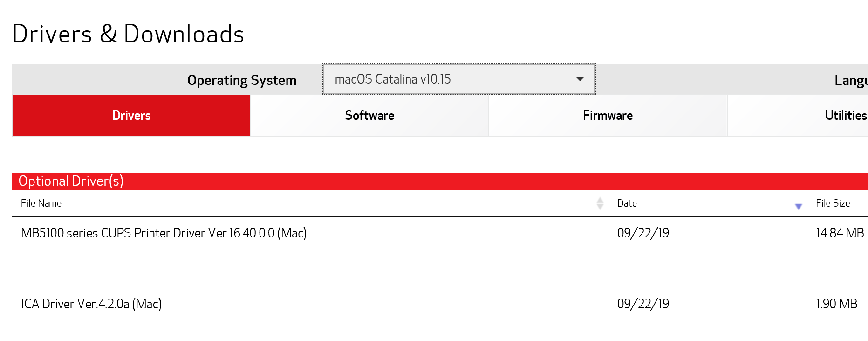Open MB5100 series CUPS Printer Driver entry
This screenshot has height=341, width=868.
coord(164,233)
